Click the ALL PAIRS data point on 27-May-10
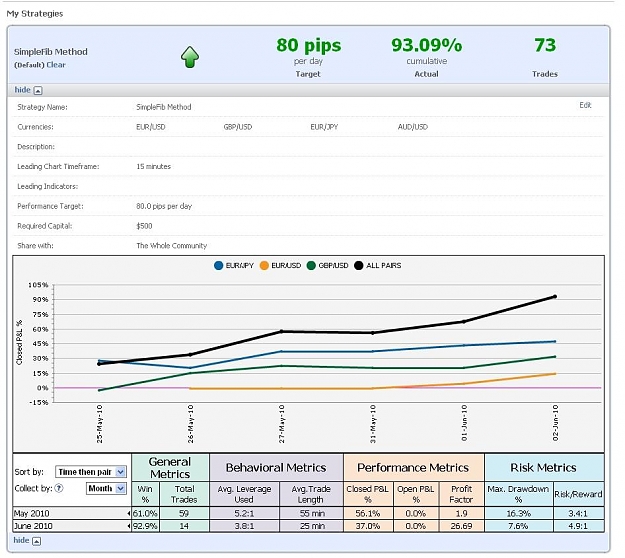The height and width of the screenshot is (558, 625). 281,332
